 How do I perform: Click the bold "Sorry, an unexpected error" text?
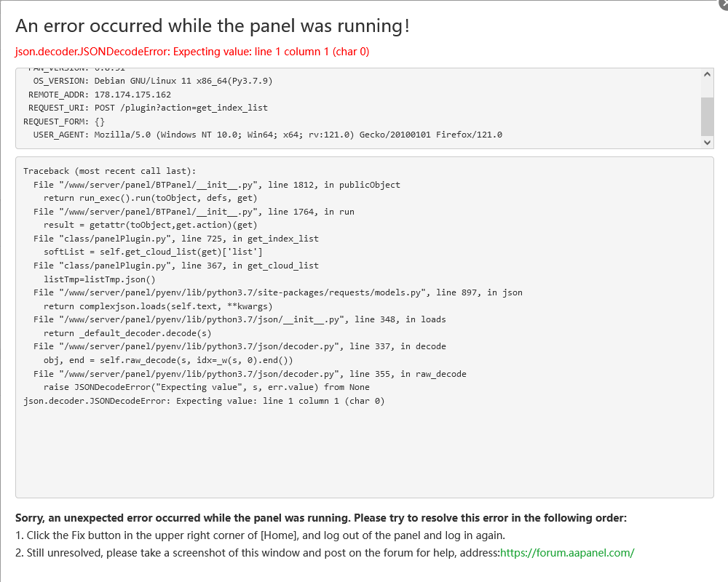tap(320, 518)
